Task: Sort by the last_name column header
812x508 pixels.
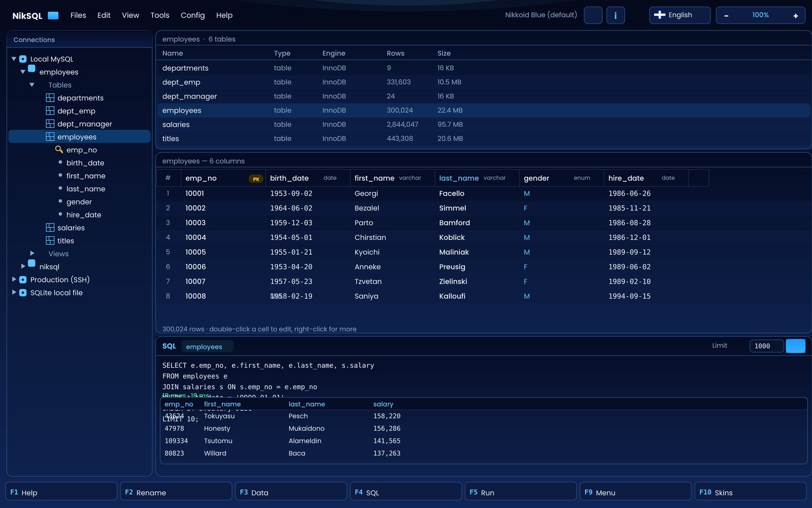Action: click(x=477, y=178)
